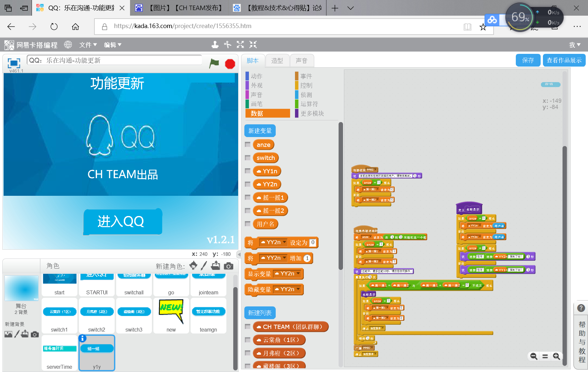The height and width of the screenshot is (372, 588).
Task: Zoom out the script area
Action: tap(534, 356)
